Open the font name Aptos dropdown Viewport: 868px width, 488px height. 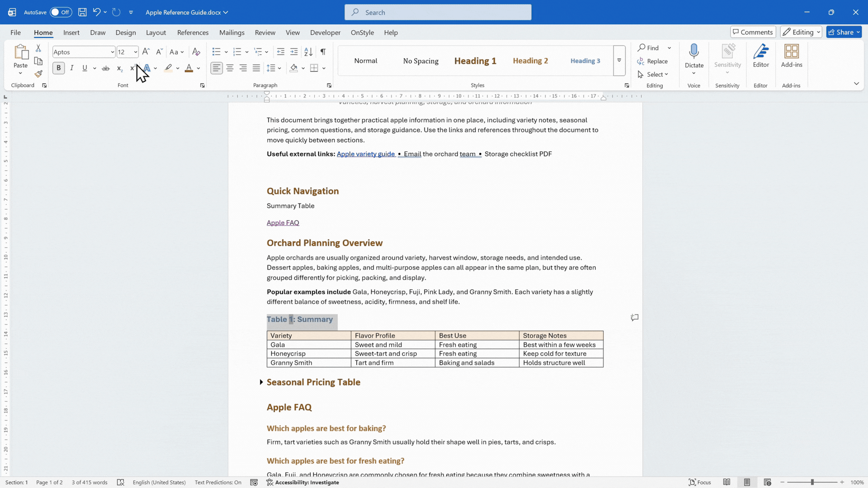tap(112, 52)
